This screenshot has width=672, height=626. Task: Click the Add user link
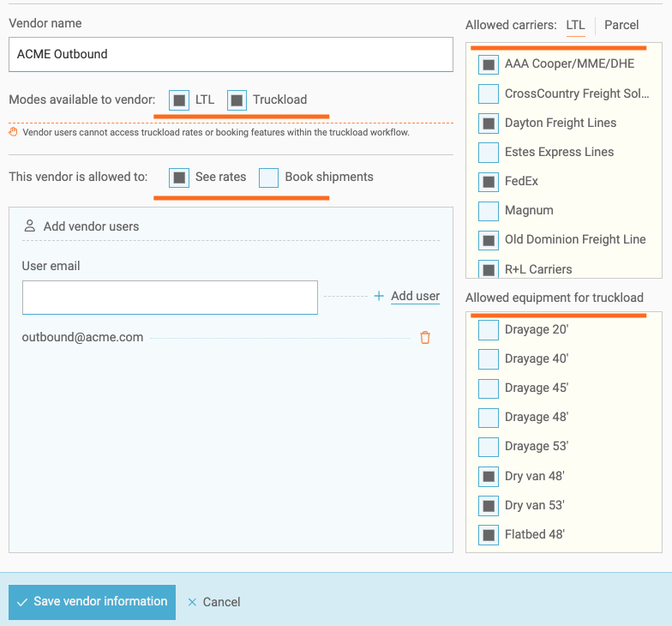[x=415, y=296]
